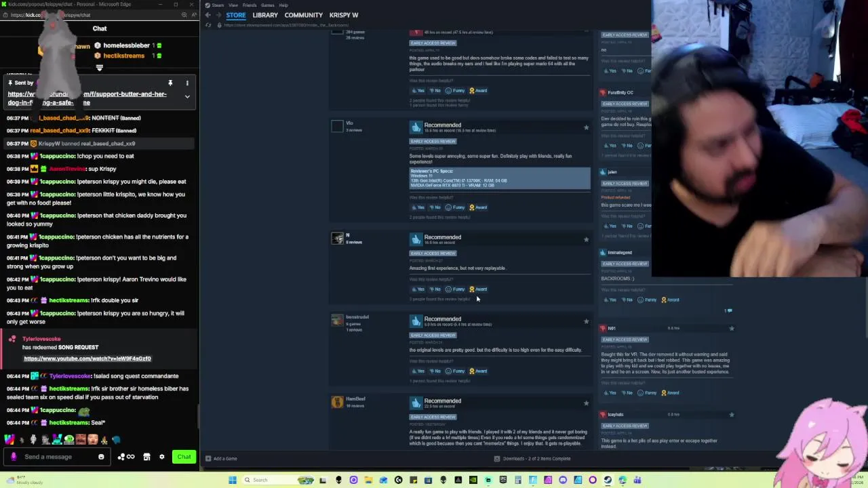Open the Steam menu

click(218, 5)
